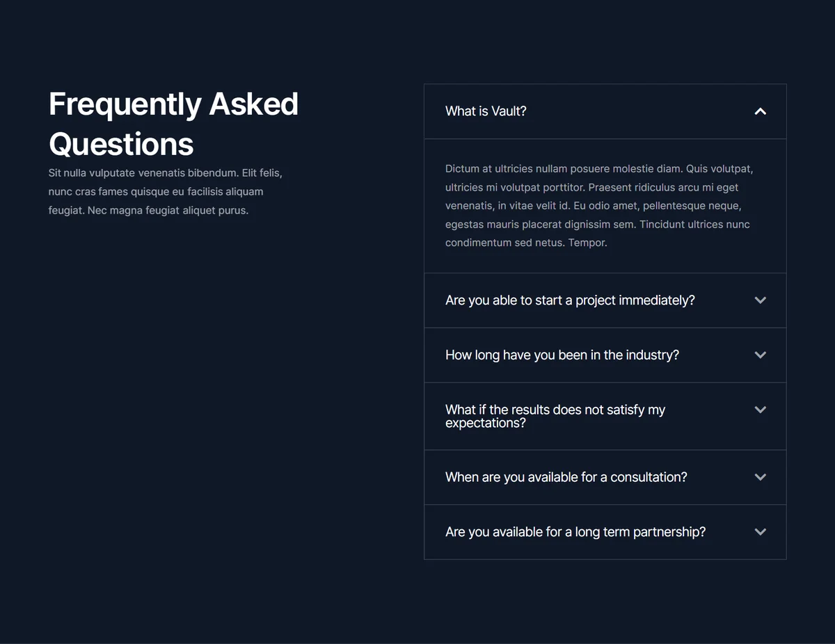The width and height of the screenshot is (835, 644).
Task: Click chevron beside "Are you available for a long term partnership?"
Action: tap(760, 532)
